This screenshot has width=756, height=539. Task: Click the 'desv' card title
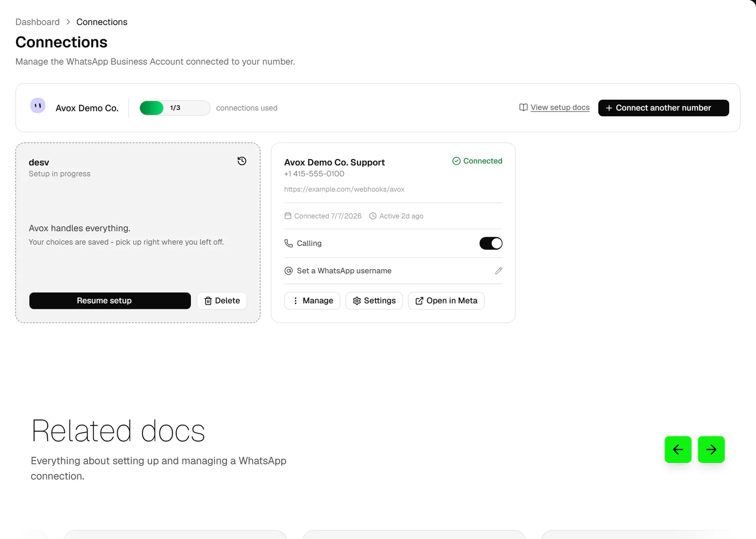point(39,163)
